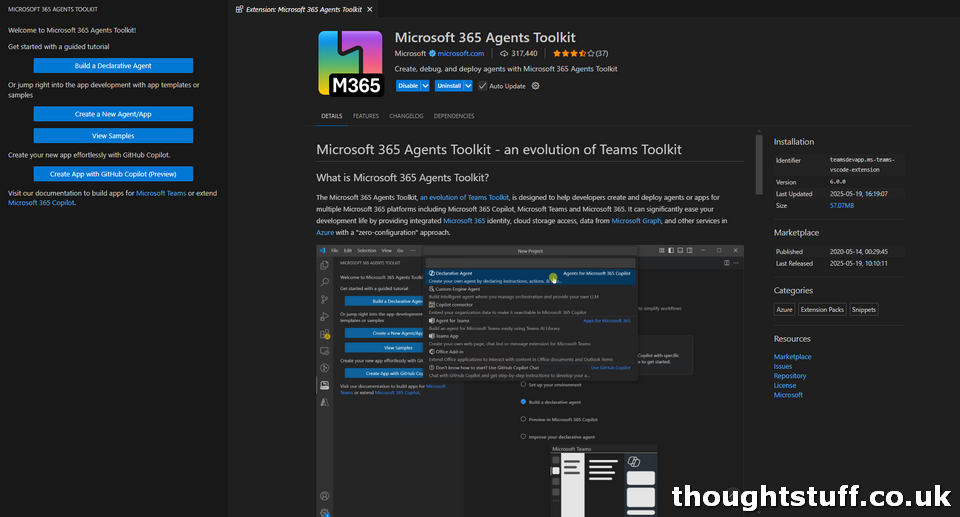This screenshot has height=517, width=960.
Task: Select the Snippets category tag
Action: [x=864, y=309]
